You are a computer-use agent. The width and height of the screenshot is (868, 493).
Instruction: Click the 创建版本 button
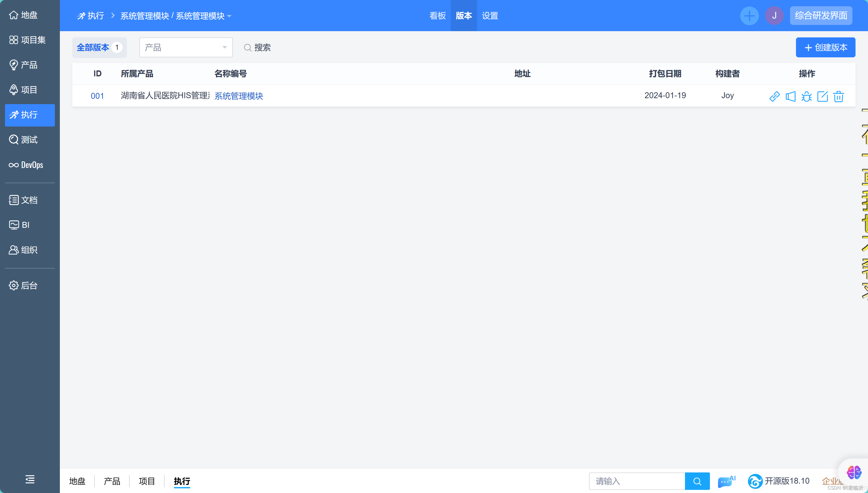(x=825, y=47)
